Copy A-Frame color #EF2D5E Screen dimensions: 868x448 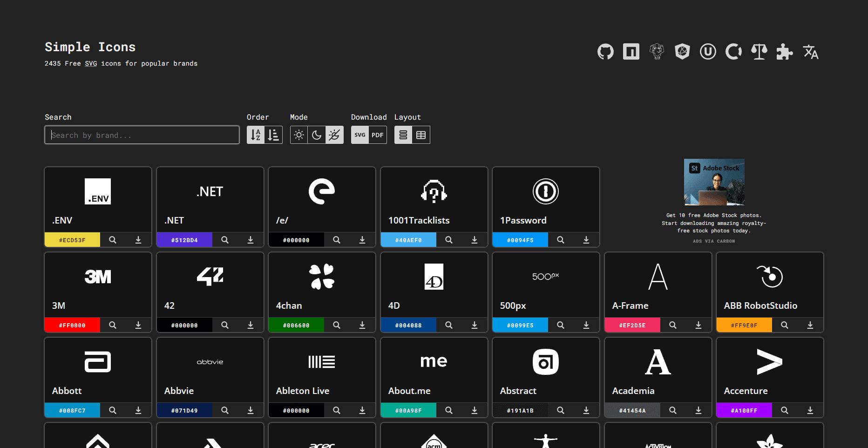pyautogui.click(x=632, y=325)
